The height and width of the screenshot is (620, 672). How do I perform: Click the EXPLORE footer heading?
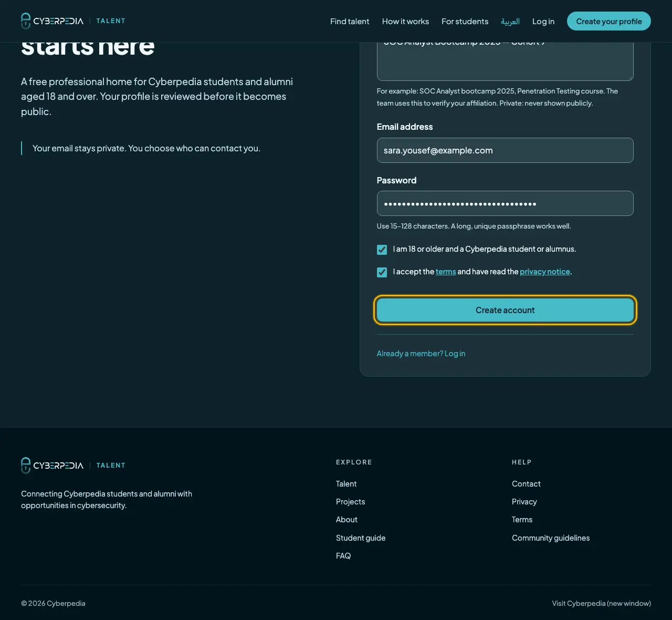(354, 462)
